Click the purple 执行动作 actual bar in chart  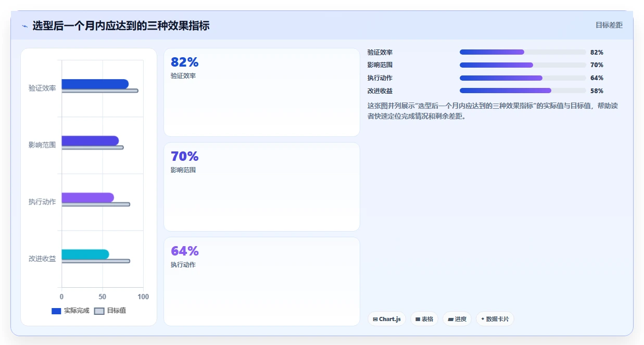[x=87, y=197]
